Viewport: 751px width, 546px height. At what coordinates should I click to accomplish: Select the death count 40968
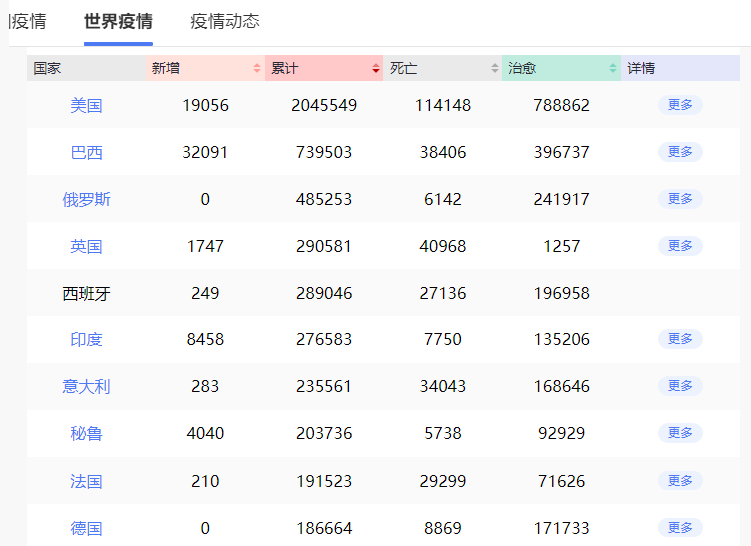tap(443, 246)
